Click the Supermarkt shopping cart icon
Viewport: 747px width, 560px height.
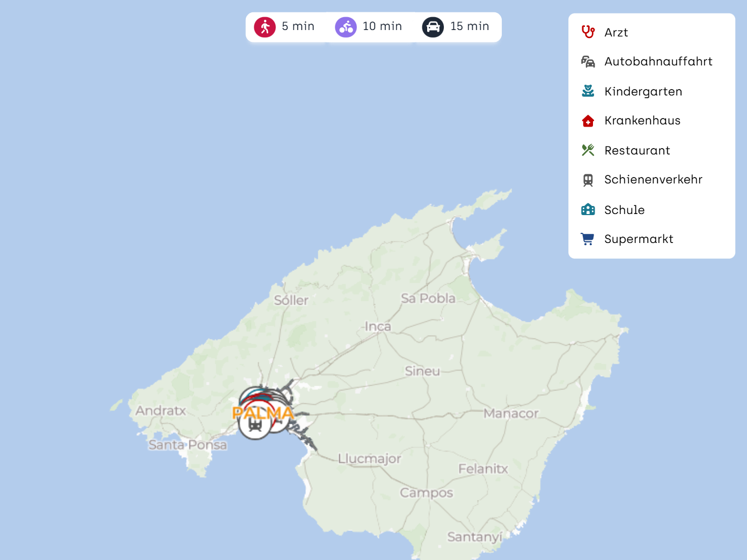(x=588, y=239)
